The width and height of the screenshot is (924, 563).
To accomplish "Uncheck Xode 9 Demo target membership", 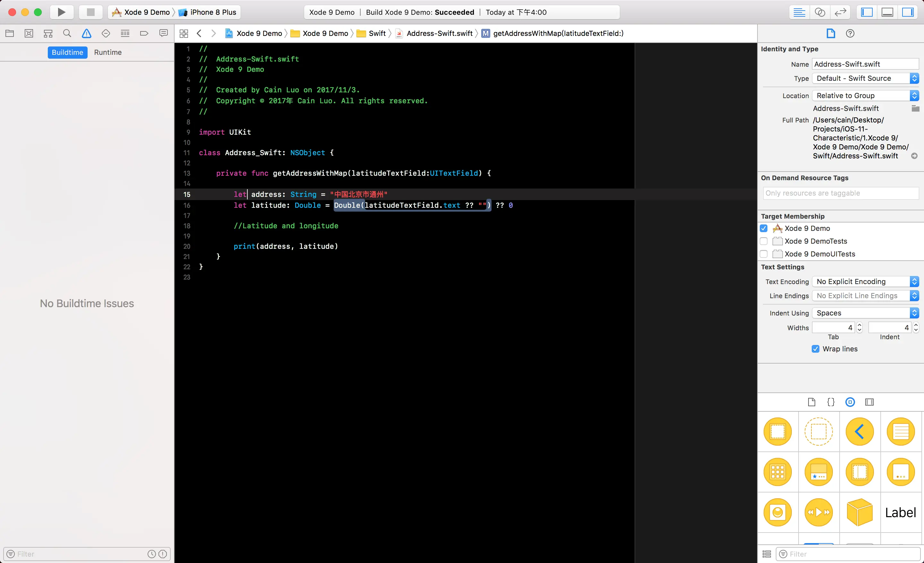I will (764, 228).
